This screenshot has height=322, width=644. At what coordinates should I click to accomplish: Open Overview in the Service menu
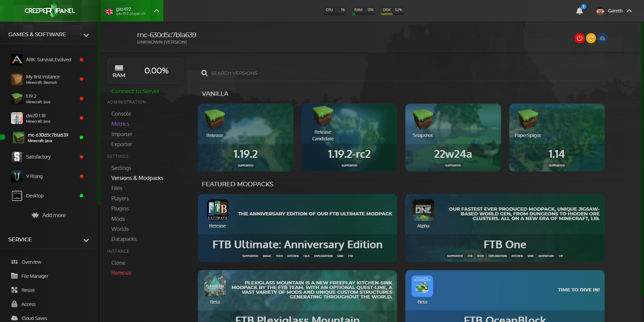pos(31,262)
